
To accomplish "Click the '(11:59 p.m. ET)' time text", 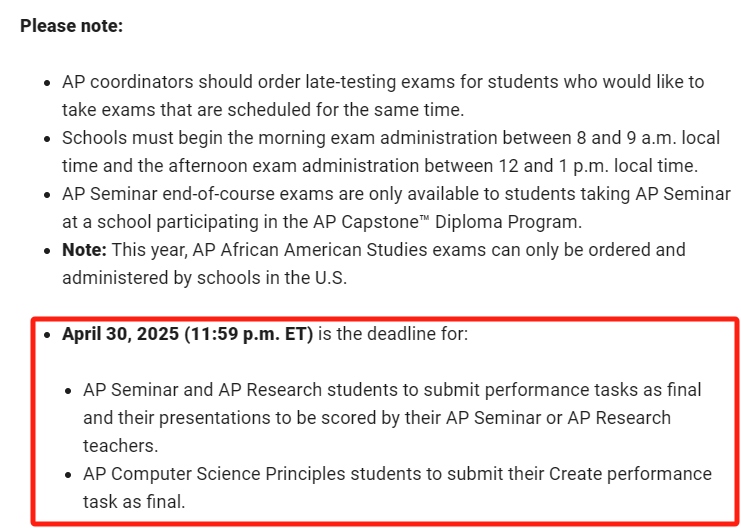I will click(x=249, y=335).
